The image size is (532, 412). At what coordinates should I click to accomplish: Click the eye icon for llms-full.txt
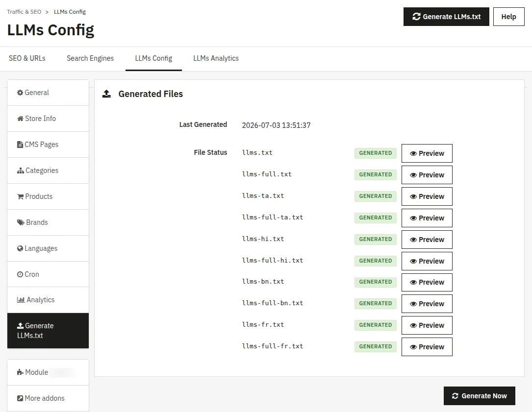413,175
